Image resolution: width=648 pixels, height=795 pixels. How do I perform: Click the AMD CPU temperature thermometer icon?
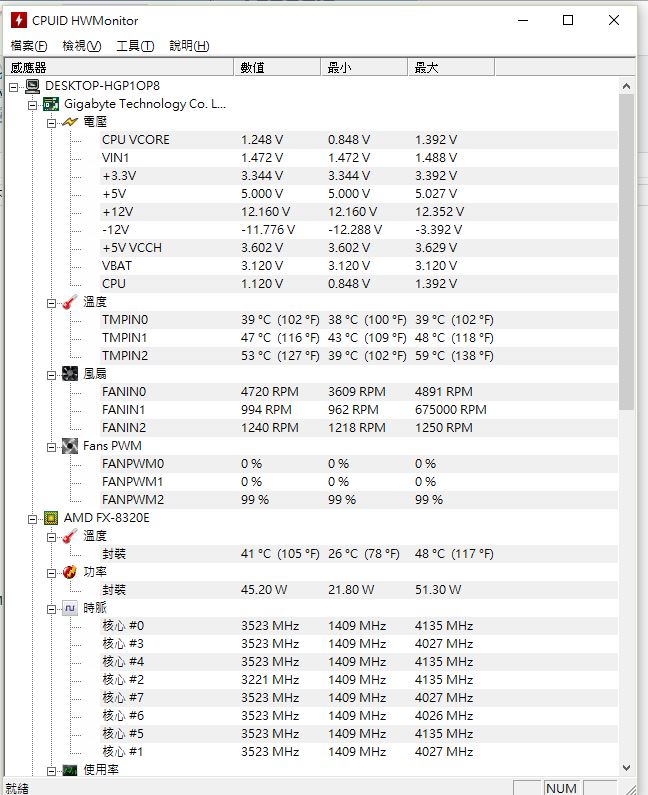pyautogui.click(x=69, y=536)
